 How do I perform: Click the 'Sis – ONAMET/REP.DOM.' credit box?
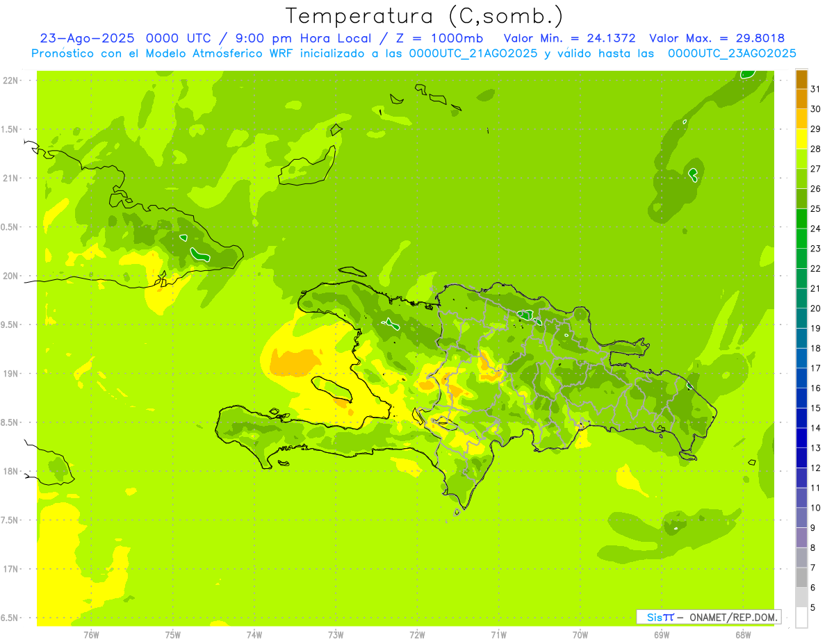click(708, 617)
